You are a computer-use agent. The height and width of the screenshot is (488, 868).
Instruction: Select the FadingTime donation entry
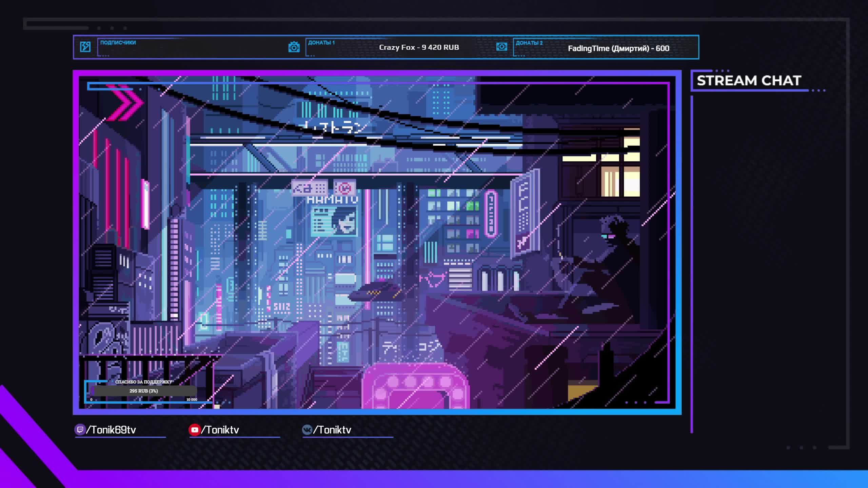pos(618,48)
